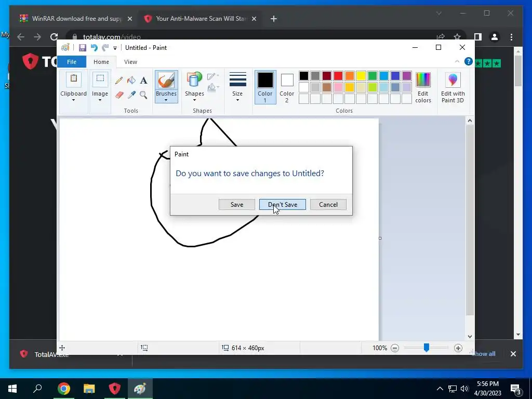Open Chrome three-dot menu
The image size is (532, 399).
[511, 37]
